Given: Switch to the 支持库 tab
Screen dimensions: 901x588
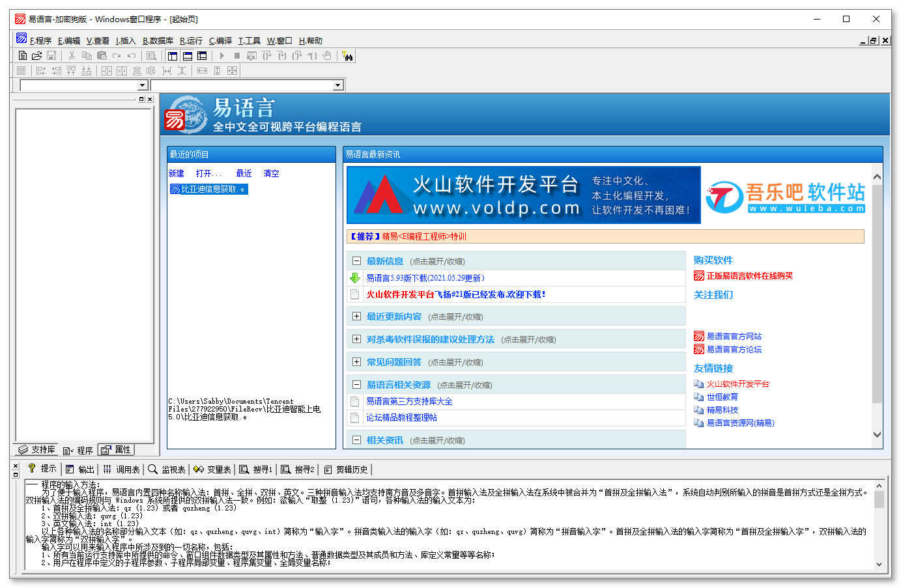Looking at the screenshot, I should click(x=37, y=449).
